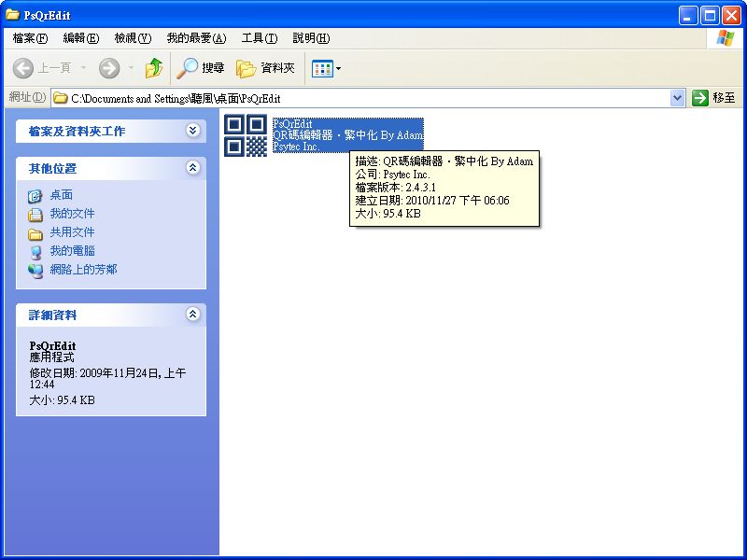Viewport: 747px width, 560px height.
Task: Collapse the 詳細資料 panel chevron
Action: point(193,315)
